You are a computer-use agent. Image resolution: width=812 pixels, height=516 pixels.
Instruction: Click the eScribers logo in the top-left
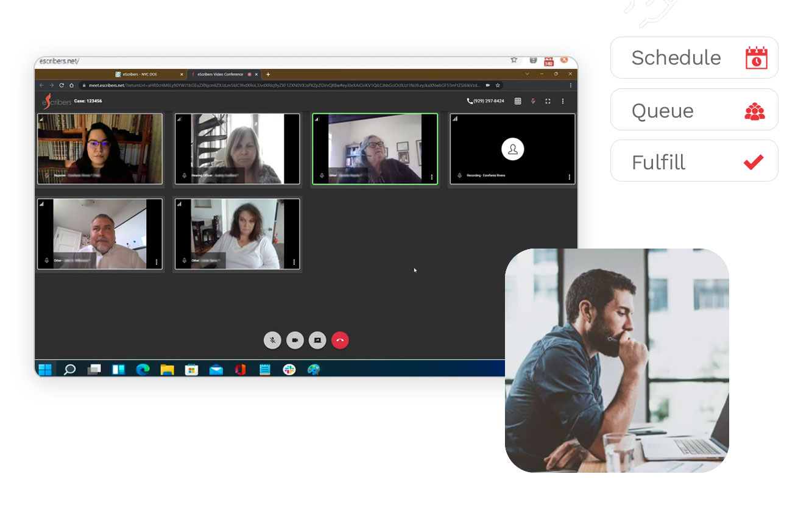pos(55,101)
